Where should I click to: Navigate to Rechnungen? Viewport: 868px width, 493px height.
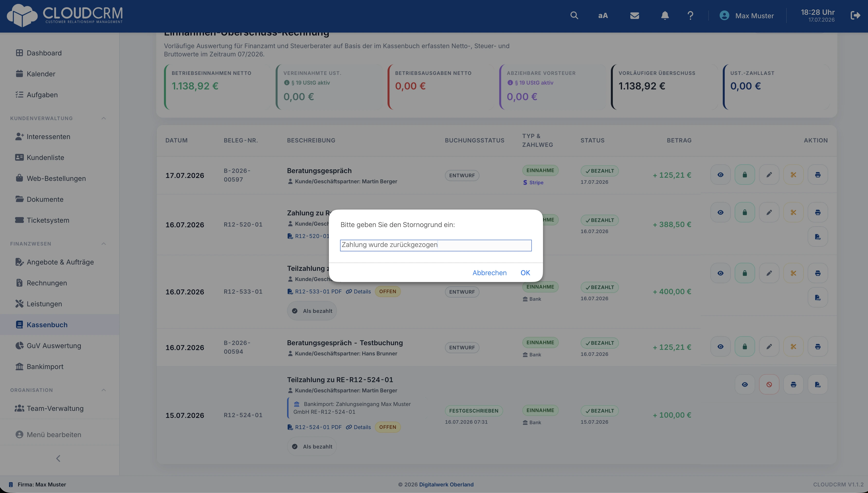[x=59, y=283]
